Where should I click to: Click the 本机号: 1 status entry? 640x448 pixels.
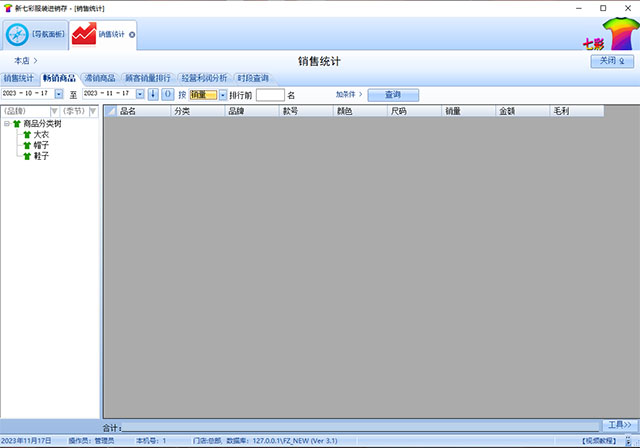point(151,441)
